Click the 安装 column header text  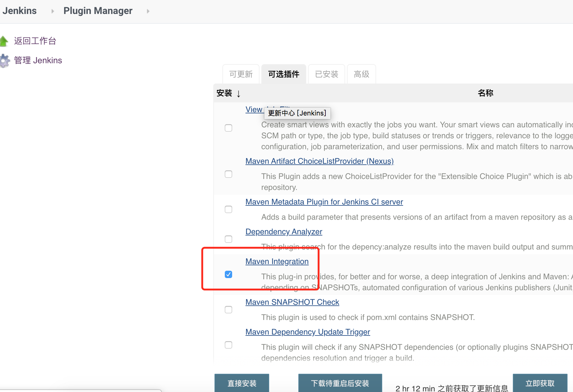pos(224,93)
